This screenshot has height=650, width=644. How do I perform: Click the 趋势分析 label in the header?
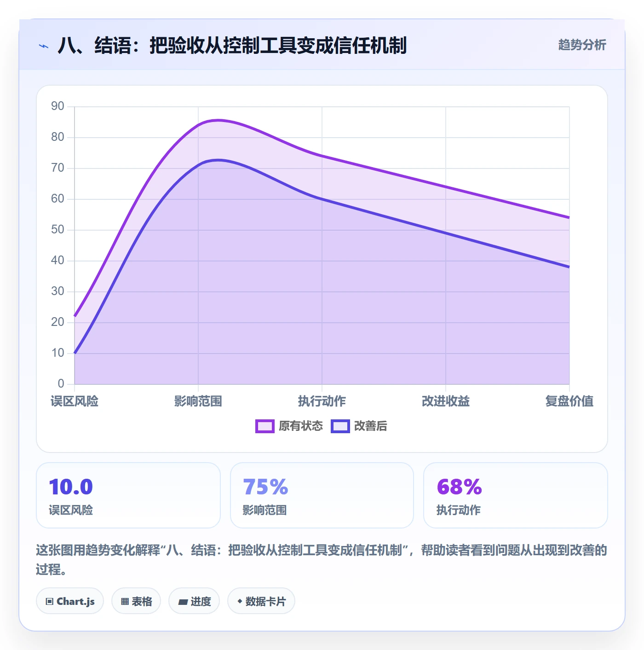pyautogui.click(x=582, y=45)
